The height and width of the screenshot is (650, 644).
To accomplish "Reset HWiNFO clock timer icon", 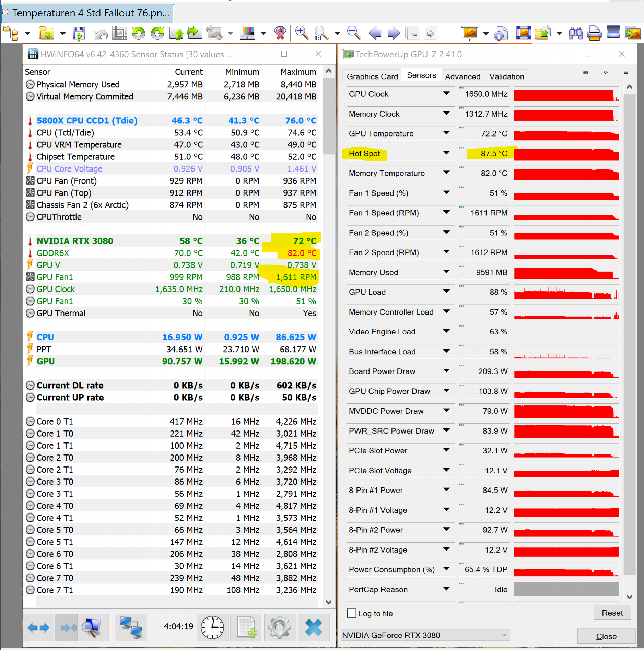I will point(212,628).
